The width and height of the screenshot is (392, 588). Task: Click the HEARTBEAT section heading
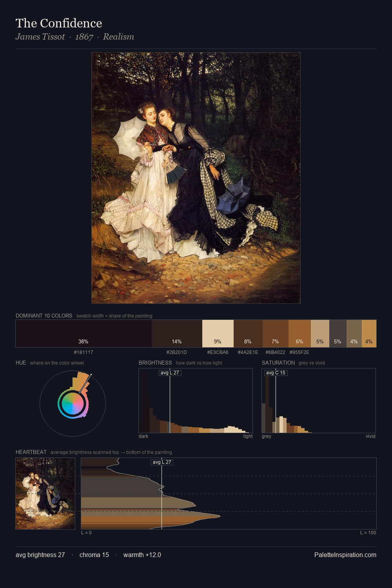(x=31, y=452)
